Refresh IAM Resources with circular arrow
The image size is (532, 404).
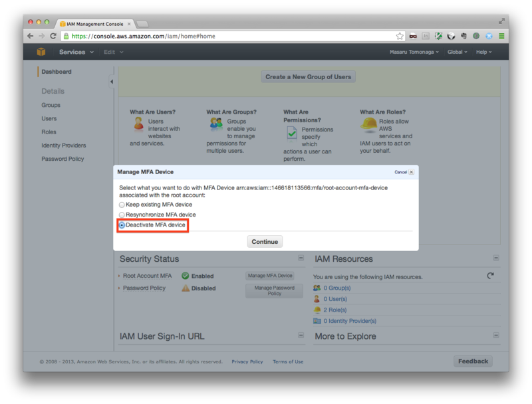click(x=490, y=276)
